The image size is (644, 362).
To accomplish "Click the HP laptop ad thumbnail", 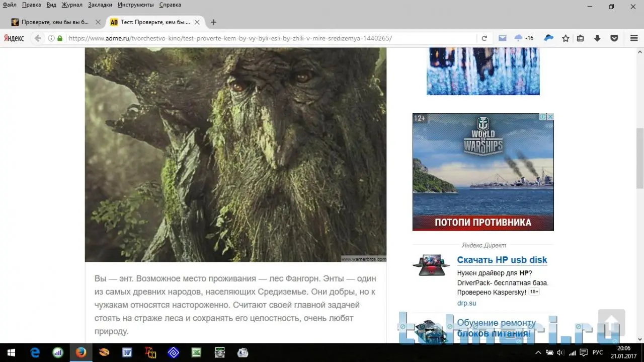I will 431,264.
